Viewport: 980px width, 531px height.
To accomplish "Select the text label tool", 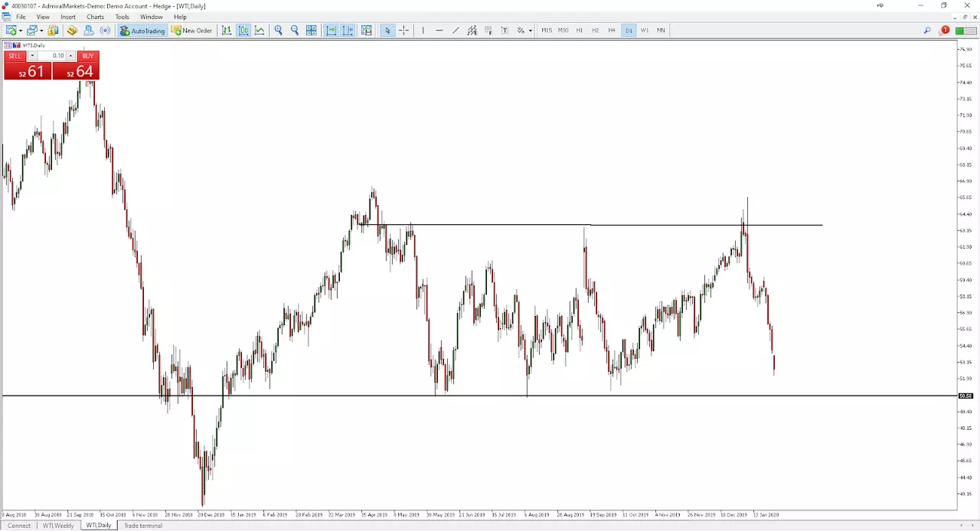I will click(505, 31).
